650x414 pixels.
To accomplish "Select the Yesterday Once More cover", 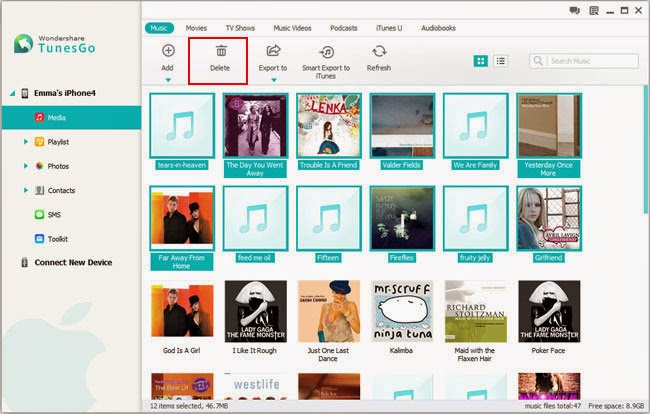I will click(x=549, y=126).
